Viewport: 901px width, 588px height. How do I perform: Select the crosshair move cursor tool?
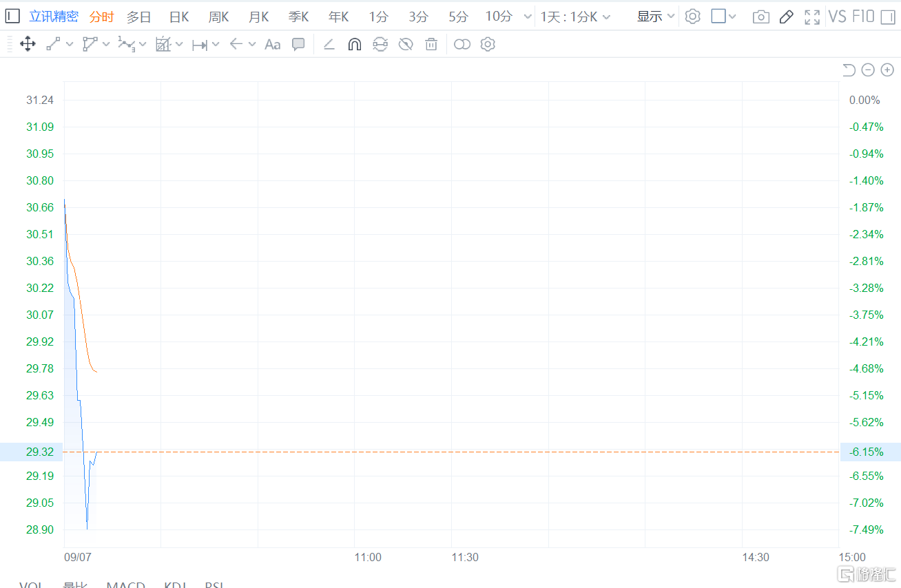[x=28, y=45]
